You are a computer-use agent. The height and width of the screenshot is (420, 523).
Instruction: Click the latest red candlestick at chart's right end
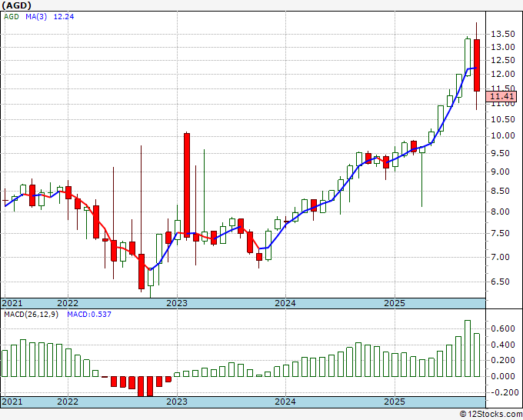(x=477, y=65)
